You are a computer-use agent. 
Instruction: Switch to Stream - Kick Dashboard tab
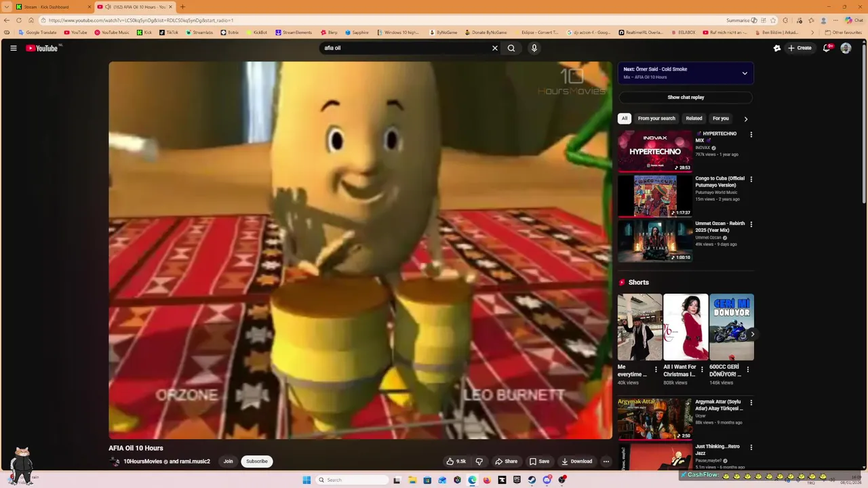click(x=53, y=7)
